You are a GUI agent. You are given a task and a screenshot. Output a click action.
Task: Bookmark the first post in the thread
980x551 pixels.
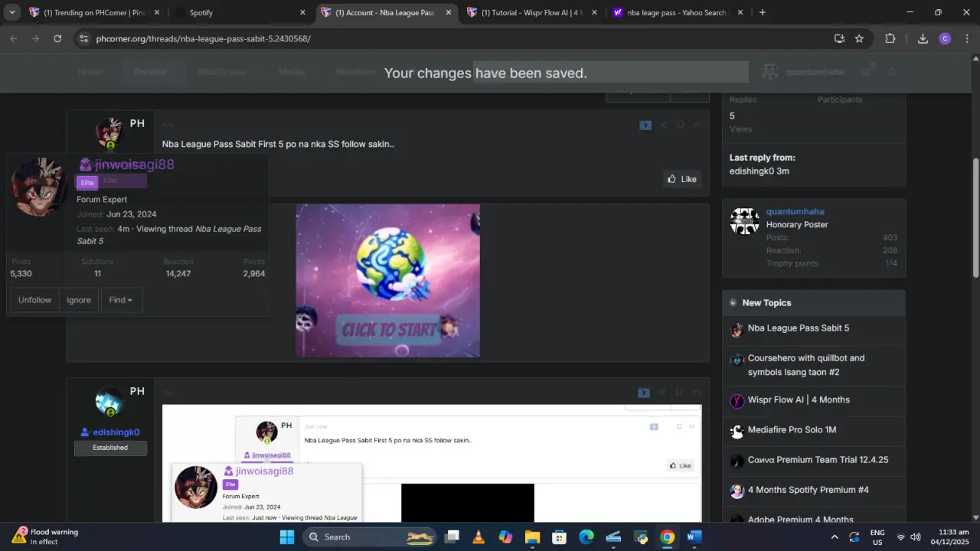pyautogui.click(x=680, y=126)
